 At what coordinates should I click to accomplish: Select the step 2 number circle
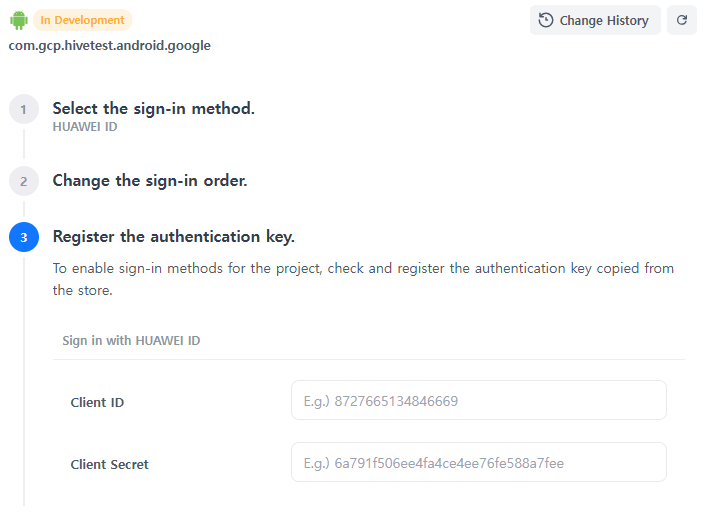click(23, 181)
